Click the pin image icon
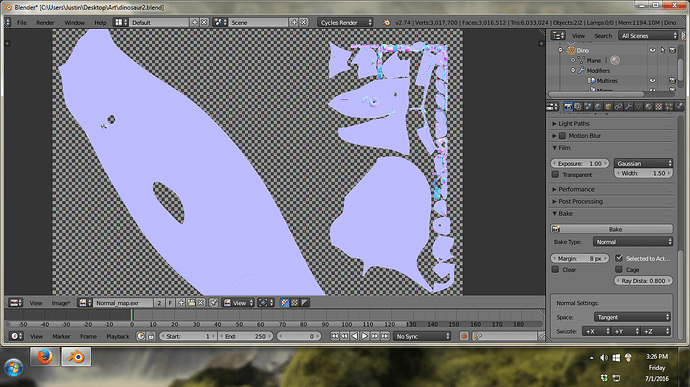This screenshot has height=387, width=690. point(213,303)
